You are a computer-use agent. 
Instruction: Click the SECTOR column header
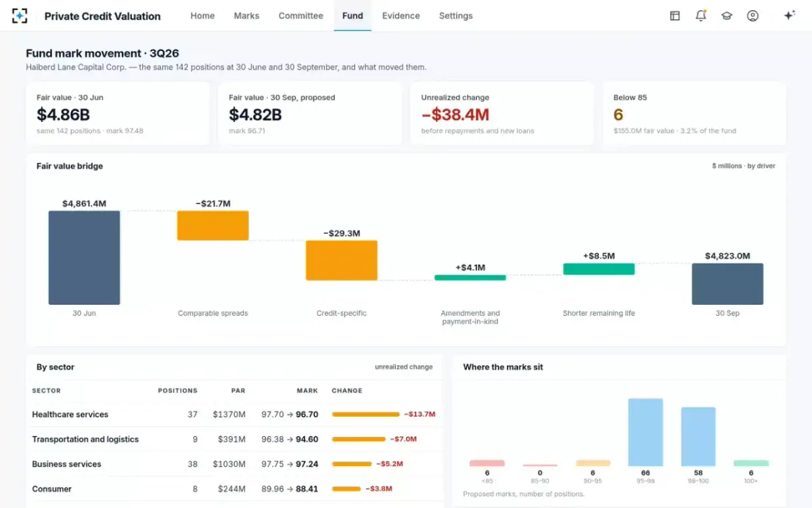click(x=47, y=391)
